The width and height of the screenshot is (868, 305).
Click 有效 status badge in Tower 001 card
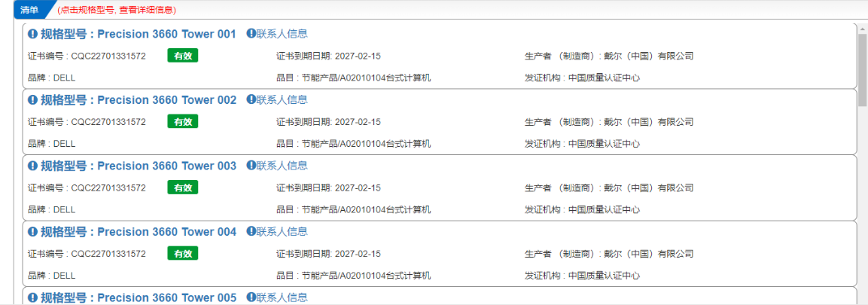click(183, 56)
